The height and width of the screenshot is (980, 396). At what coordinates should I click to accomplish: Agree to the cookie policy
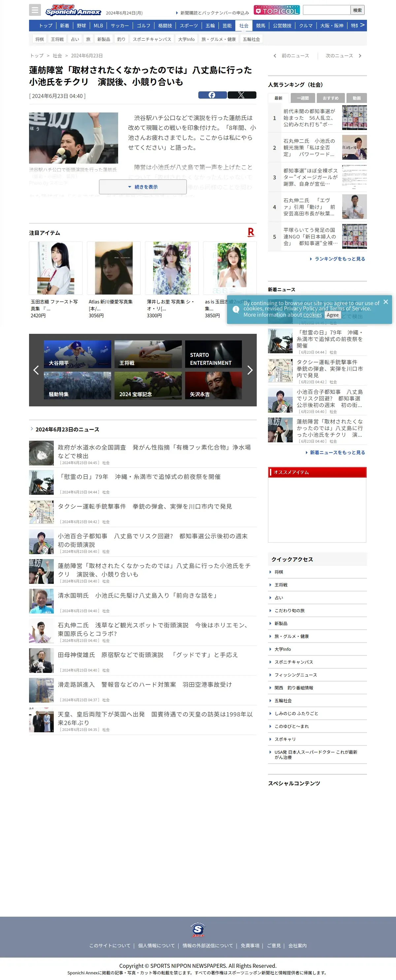332,315
